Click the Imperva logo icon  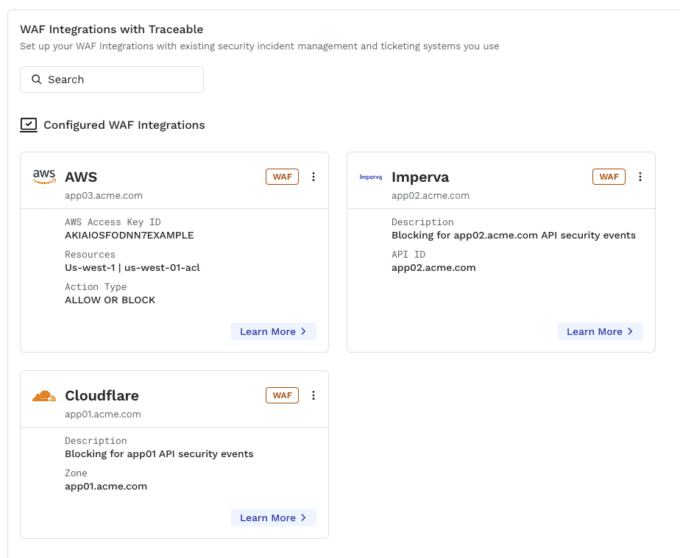tap(370, 177)
